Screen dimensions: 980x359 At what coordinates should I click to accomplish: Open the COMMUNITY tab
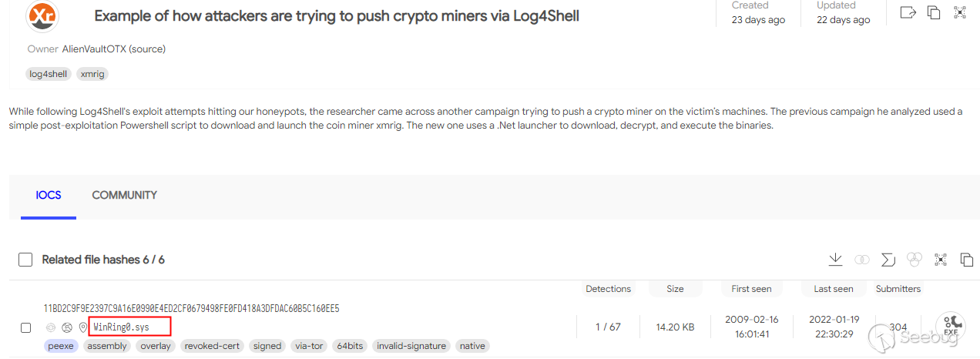(x=124, y=196)
